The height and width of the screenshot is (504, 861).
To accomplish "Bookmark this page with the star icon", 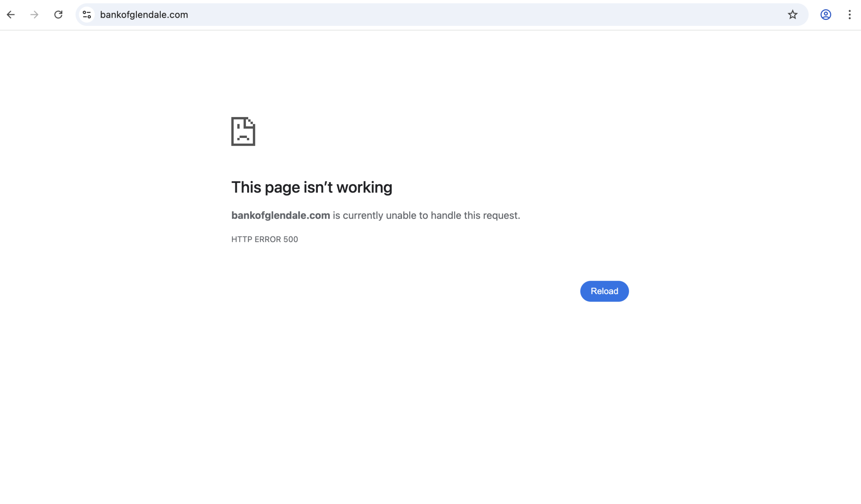I will 792,14.
